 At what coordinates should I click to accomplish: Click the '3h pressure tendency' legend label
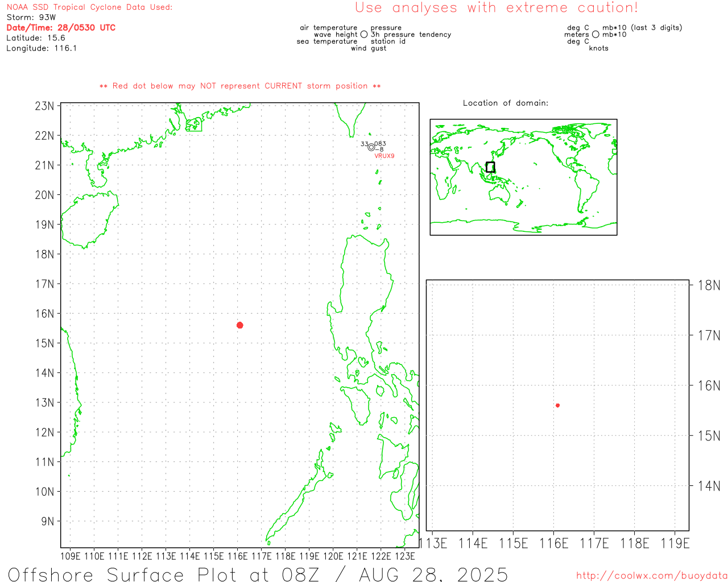[x=411, y=35]
